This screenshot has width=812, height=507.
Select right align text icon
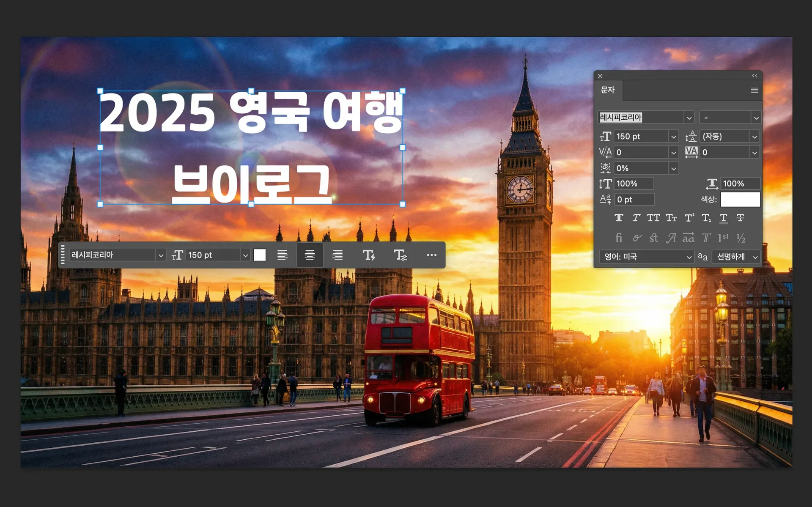coord(337,255)
